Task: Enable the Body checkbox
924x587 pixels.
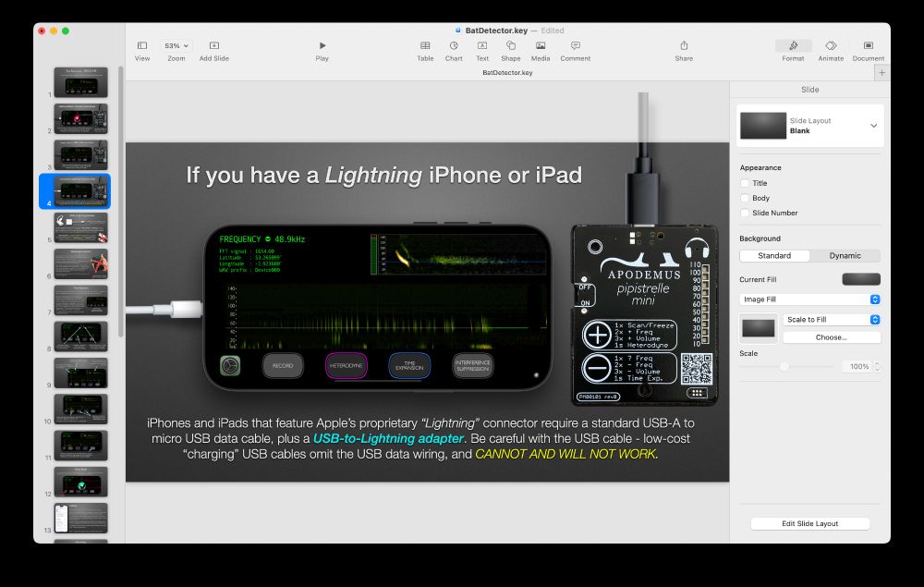Action: point(745,198)
